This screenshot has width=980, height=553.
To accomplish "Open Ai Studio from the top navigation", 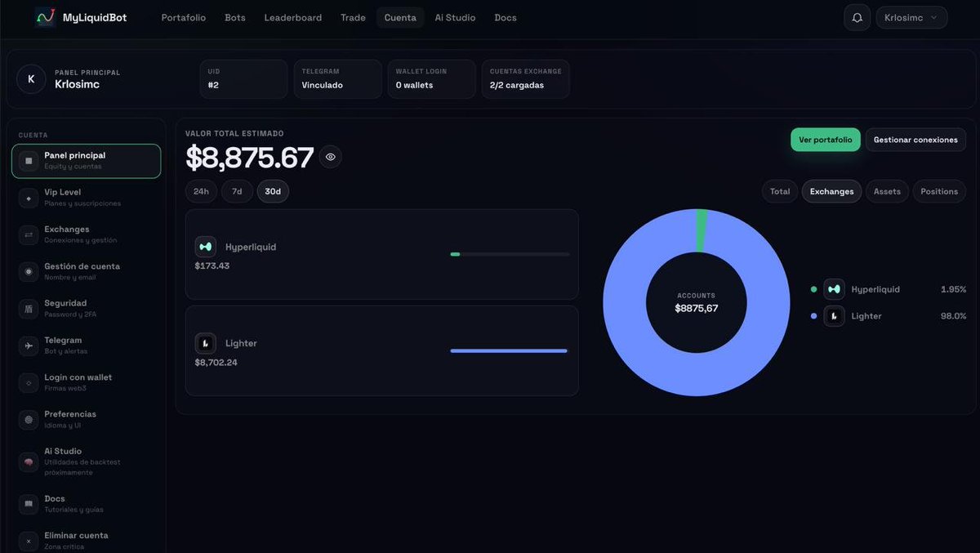I will pyautogui.click(x=455, y=17).
